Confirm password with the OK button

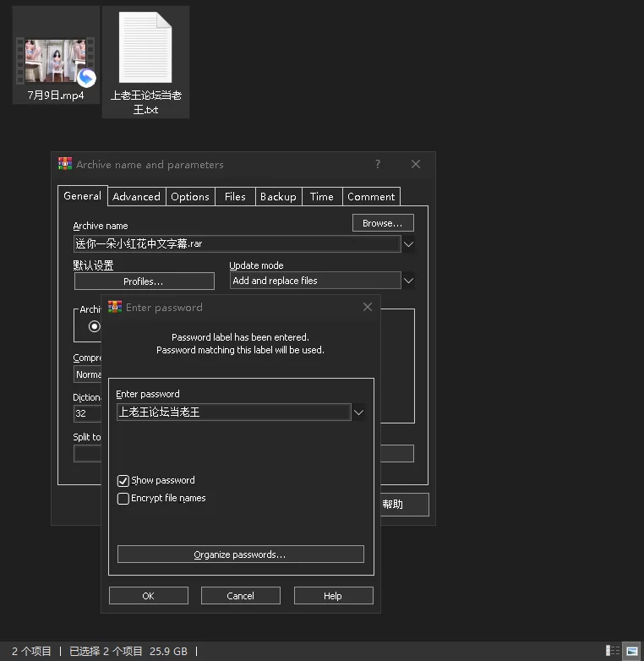149,596
